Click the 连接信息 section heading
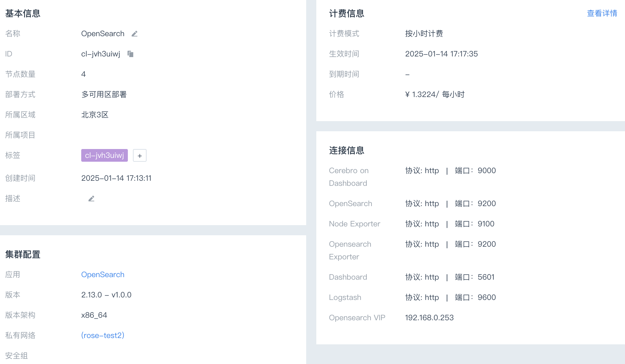Screen dimensions: 625x364 [346, 150]
